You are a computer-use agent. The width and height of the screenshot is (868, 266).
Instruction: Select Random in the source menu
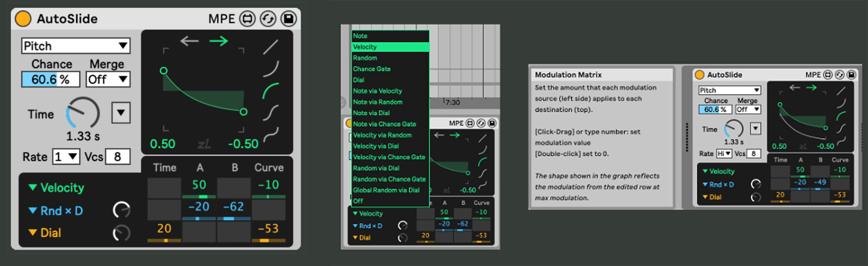391,58
